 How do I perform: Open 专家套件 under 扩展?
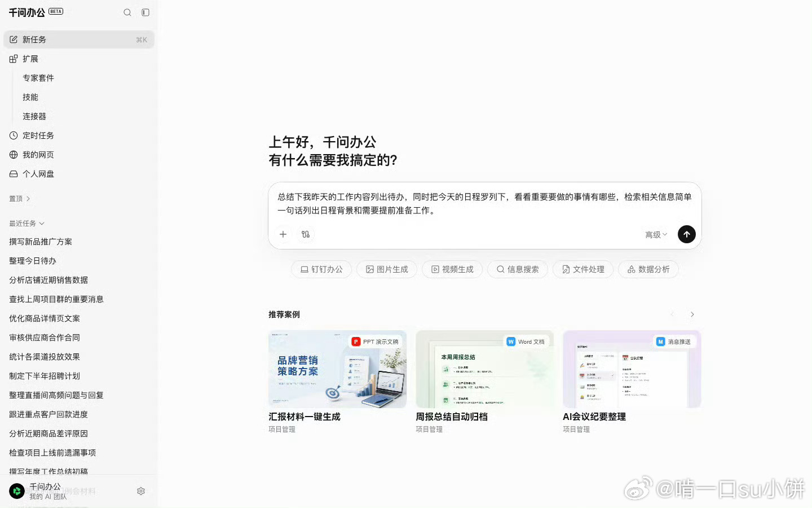(38, 78)
